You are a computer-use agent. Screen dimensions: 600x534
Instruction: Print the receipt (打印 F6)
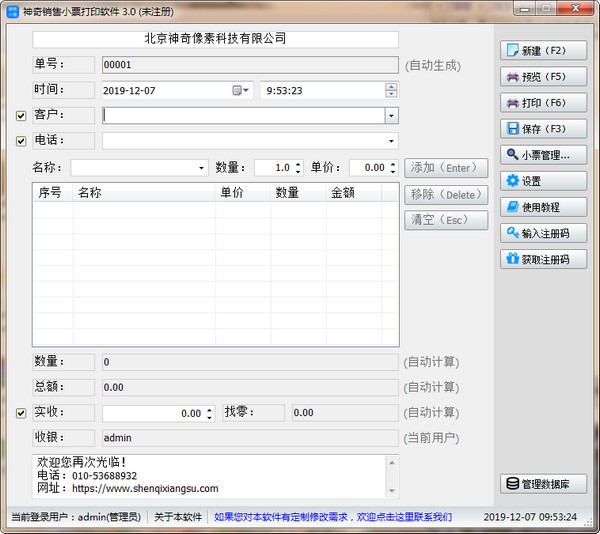pos(543,102)
